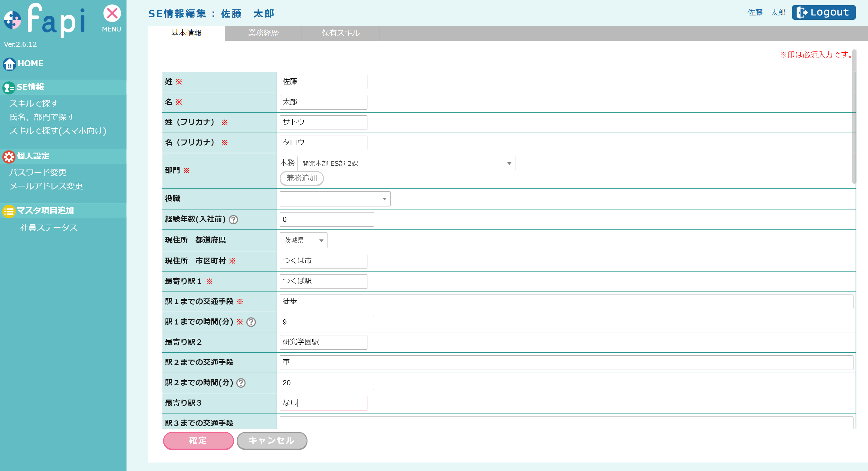Open the パスワード変更 link
868x471 pixels.
click(38, 173)
